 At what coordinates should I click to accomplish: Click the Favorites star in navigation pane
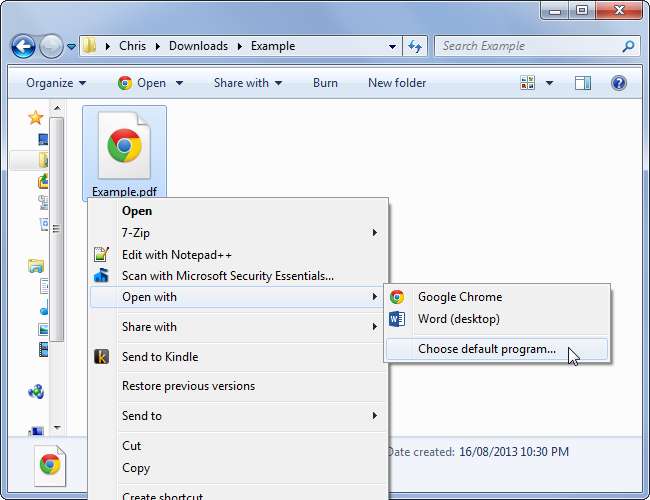pyautogui.click(x=35, y=118)
